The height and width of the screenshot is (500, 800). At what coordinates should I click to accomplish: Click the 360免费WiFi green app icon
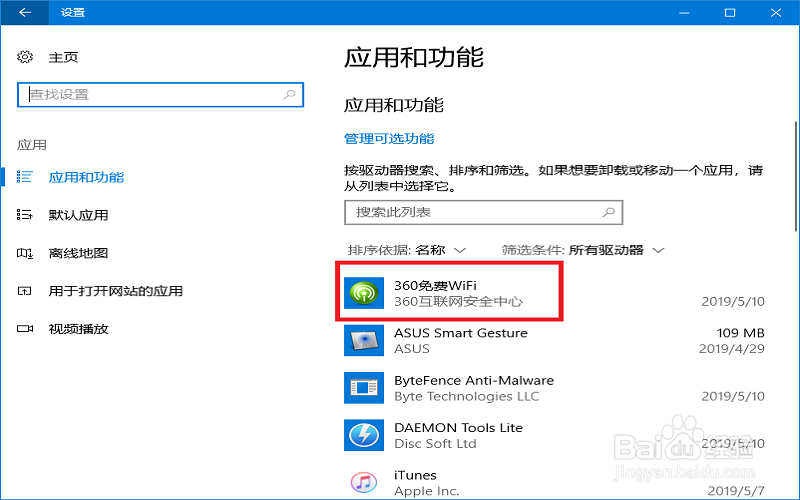(364, 293)
